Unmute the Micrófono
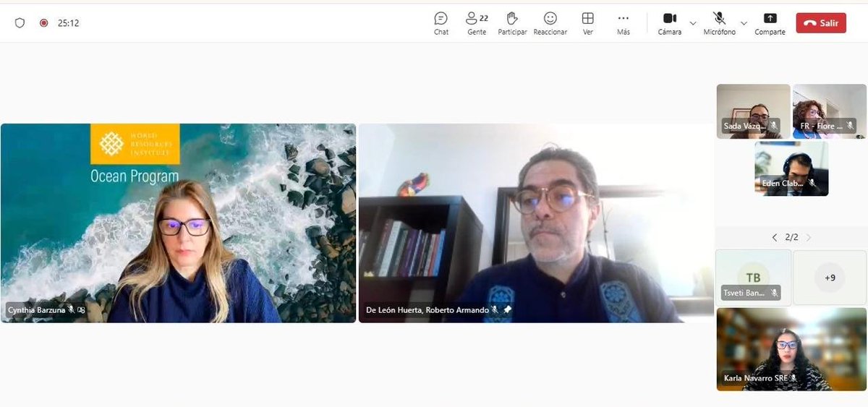The height and width of the screenshot is (407, 868). [719, 23]
